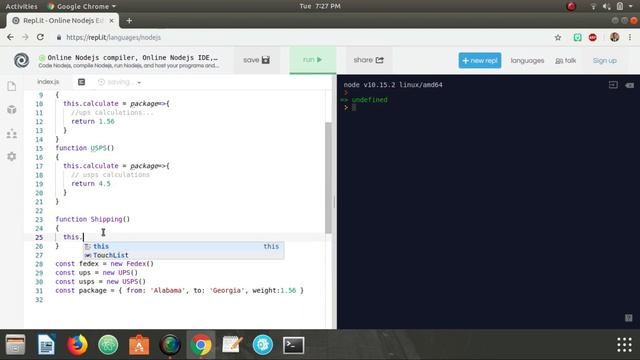Click the 'const ups = new UPS()' line
The width and height of the screenshot is (640, 360).
point(96,273)
